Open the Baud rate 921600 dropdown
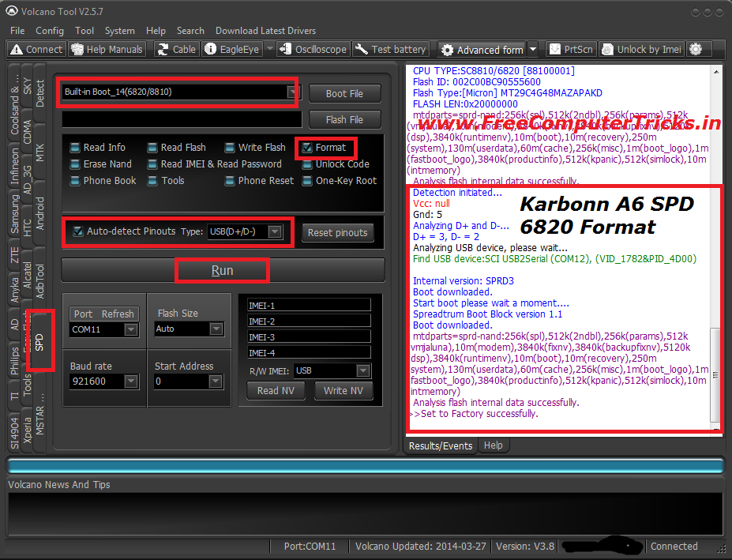Viewport: 732px width, 560px height. point(131,381)
